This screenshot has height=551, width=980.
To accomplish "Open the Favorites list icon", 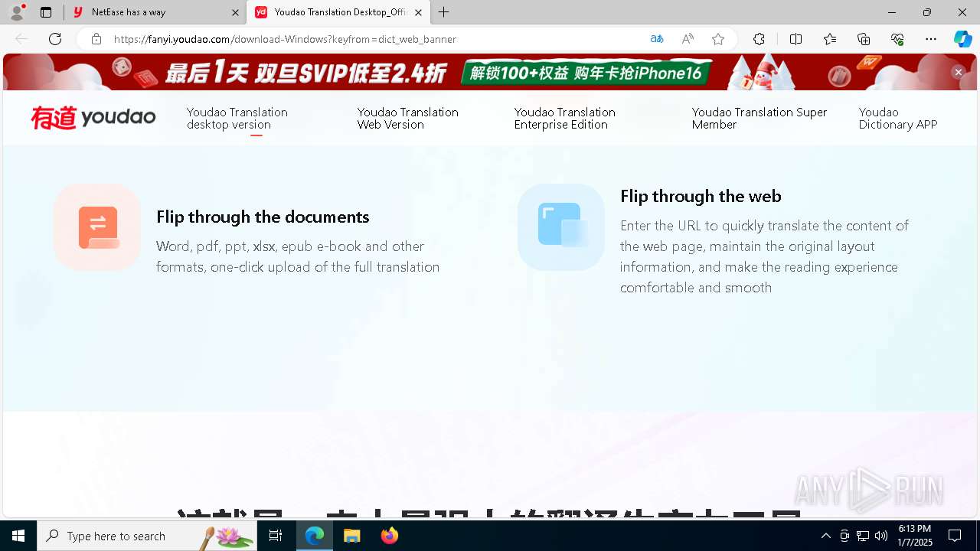I will pos(830,39).
